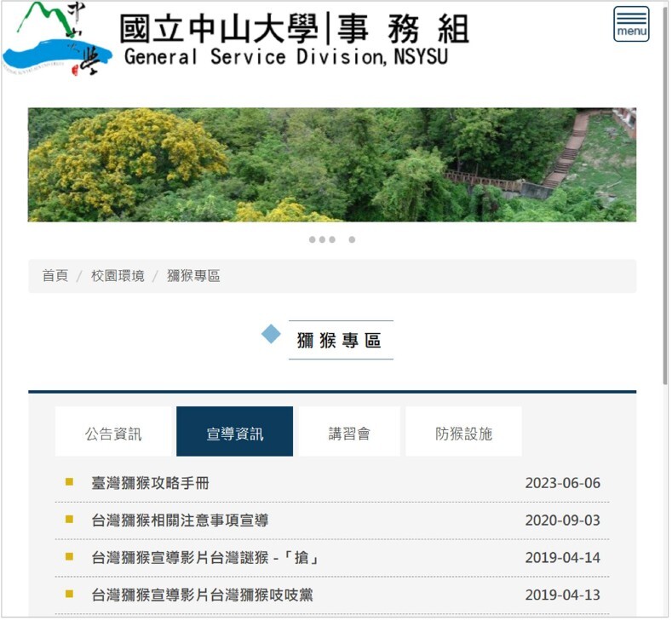Switch to the 公告資訊 tab
Screen dimensions: 672x621
(113, 433)
